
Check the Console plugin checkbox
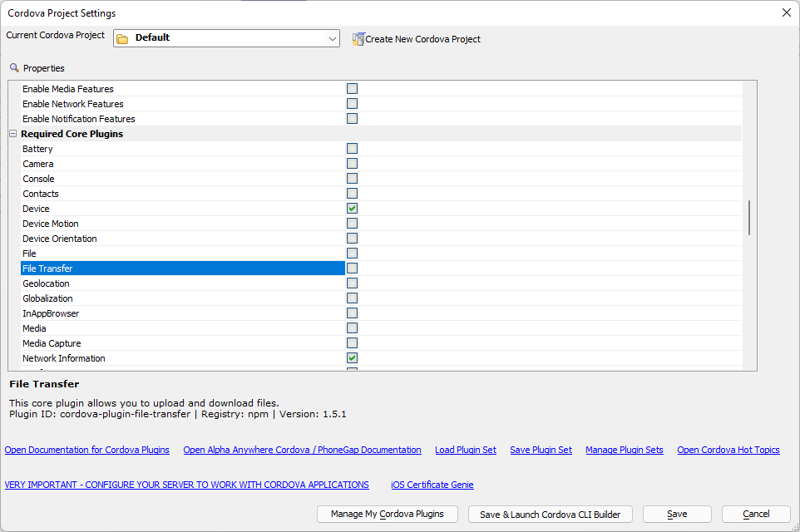coord(352,179)
